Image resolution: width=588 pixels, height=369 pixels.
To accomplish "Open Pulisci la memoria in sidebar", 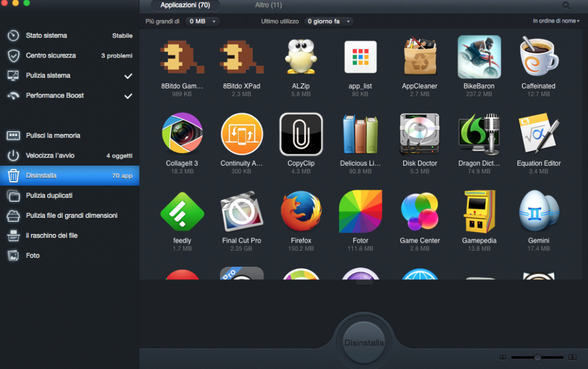I will pyautogui.click(x=69, y=136).
